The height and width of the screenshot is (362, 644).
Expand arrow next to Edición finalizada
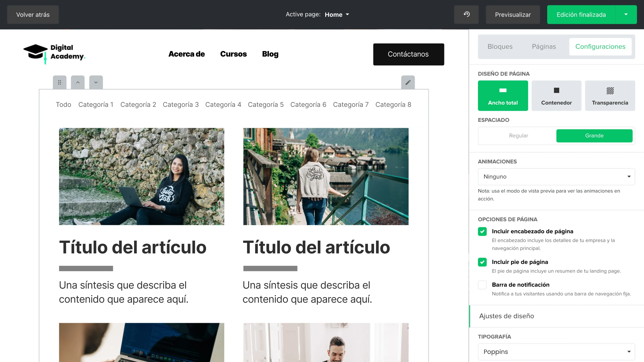626,15
